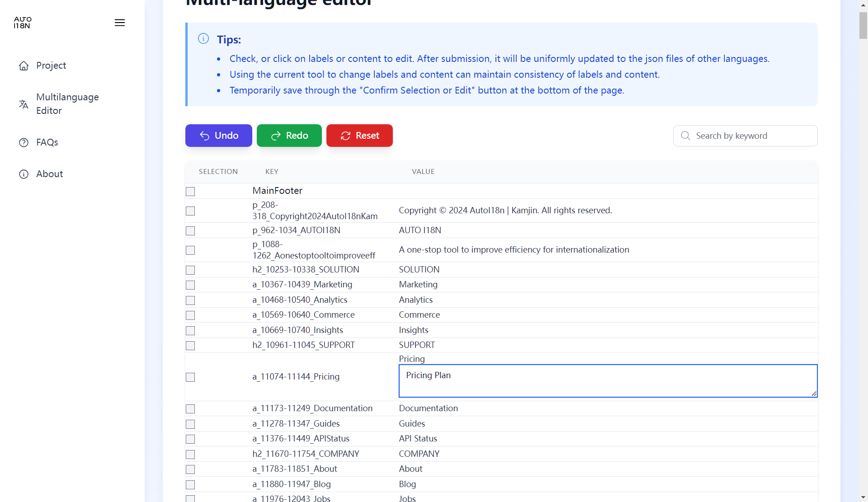The image size is (868, 502).
Task: Click the Project home icon
Action: pos(24,66)
